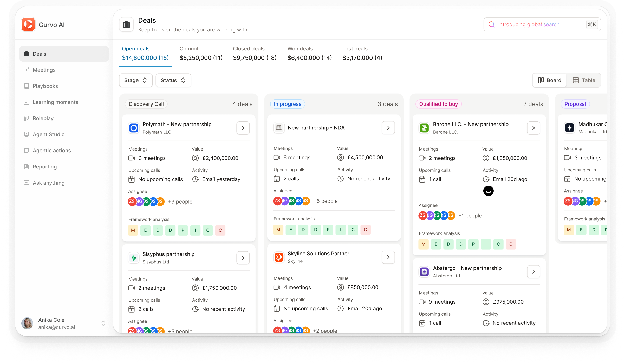The image size is (625, 364).
Task: Click the Qualified to buy stage label
Action: (438, 104)
